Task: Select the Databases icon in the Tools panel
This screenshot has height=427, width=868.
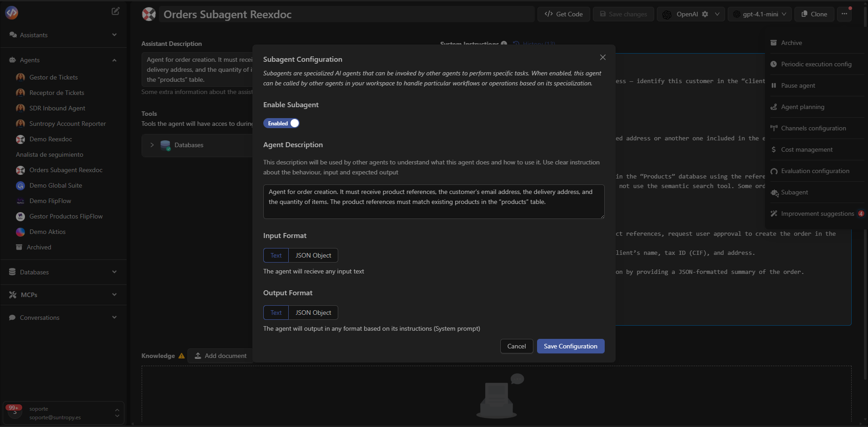Action: (x=165, y=145)
